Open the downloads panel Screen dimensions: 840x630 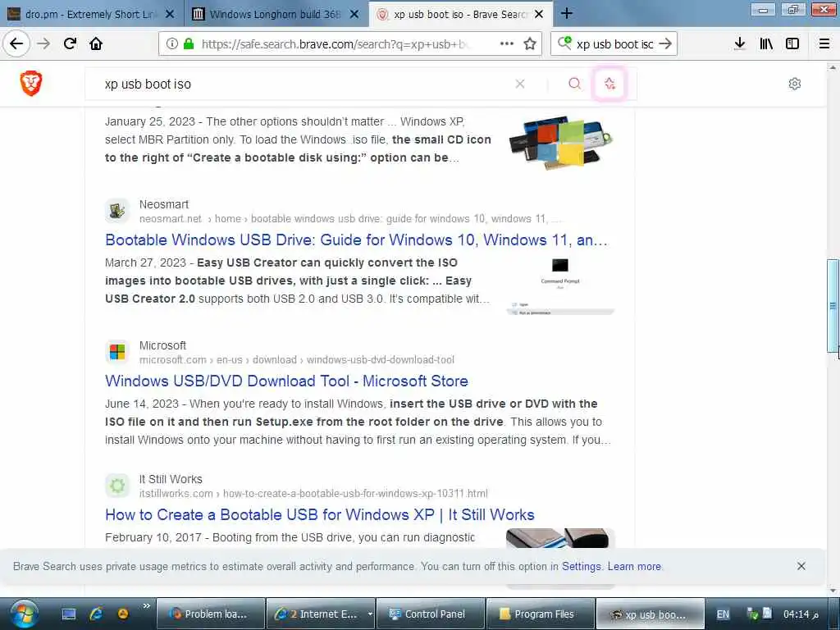point(740,44)
